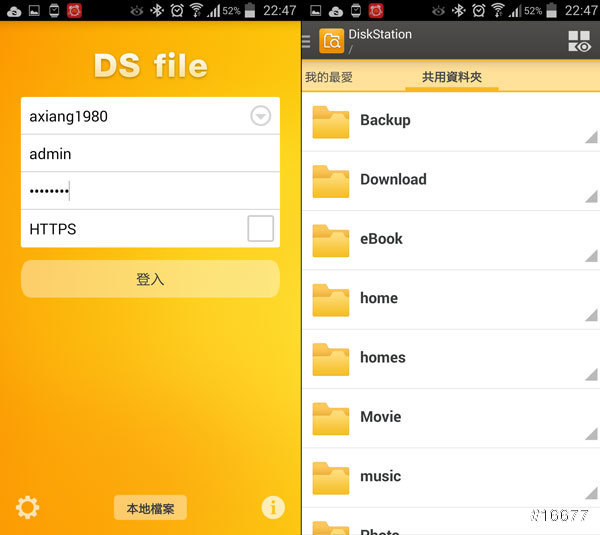Open the Download folder icon
600x535 pixels.
point(331,181)
